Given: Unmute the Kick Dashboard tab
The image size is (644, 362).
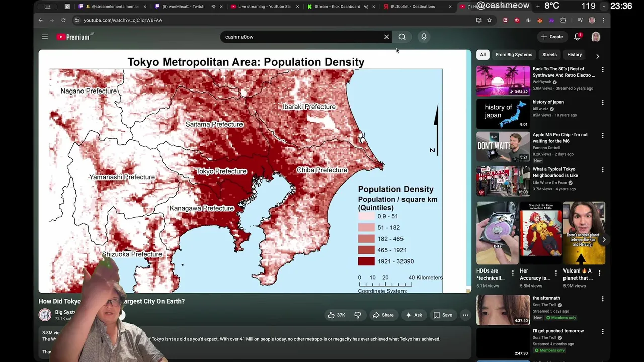Looking at the screenshot, I should (x=366, y=7).
